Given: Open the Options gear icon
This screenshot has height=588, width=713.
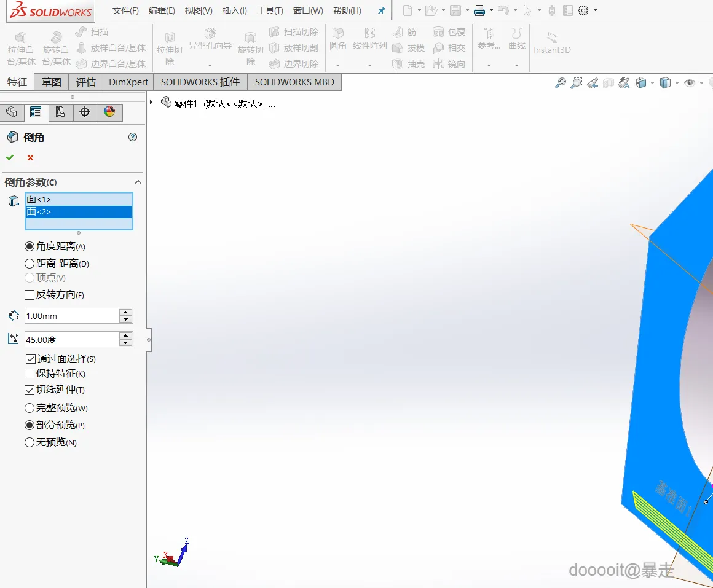Looking at the screenshot, I should (583, 10).
